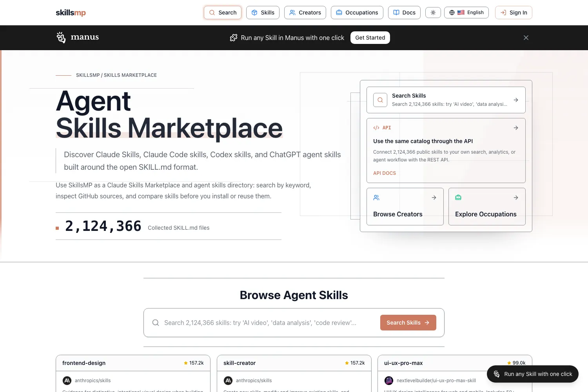Focus the Browse Agent Skills search field
588x392 pixels.
(x=260, y=323)
